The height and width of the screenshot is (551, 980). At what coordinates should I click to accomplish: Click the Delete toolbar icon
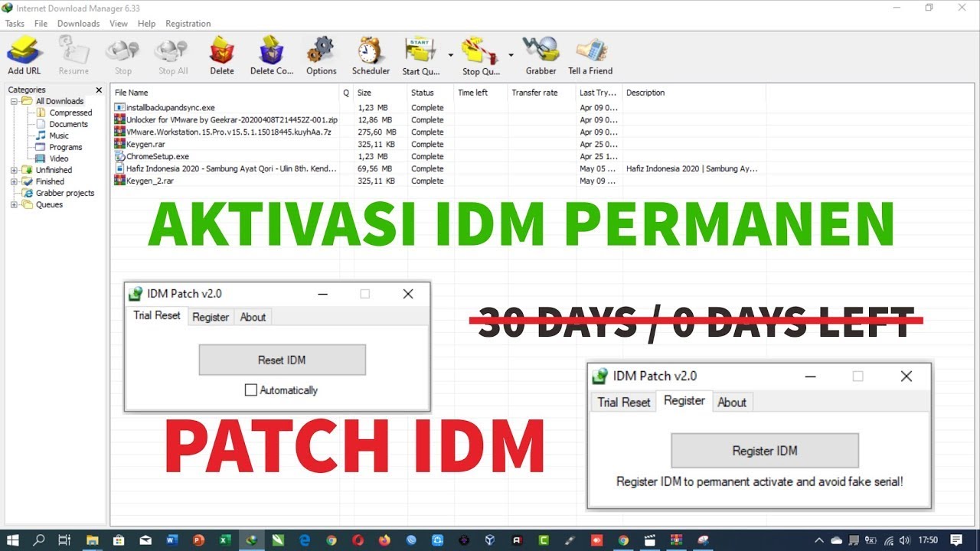222,55
